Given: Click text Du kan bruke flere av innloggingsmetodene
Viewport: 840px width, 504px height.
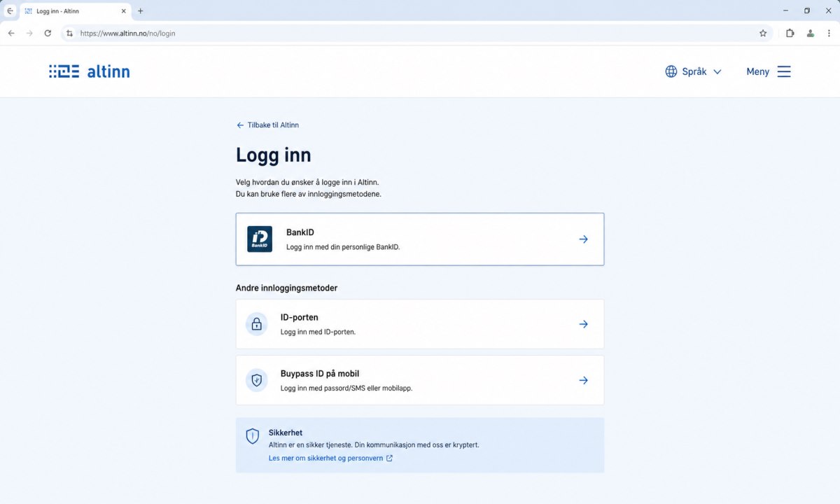Looking at the screenshot, I should [309, 194].
